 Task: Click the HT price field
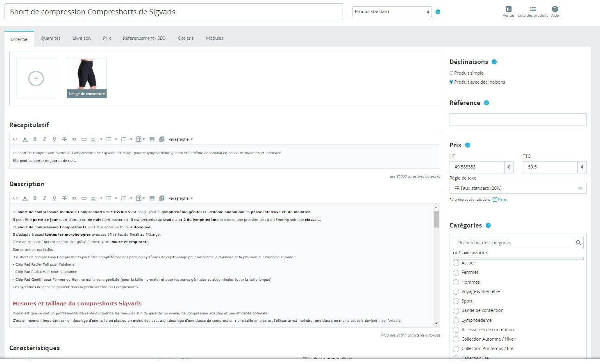[477, 167]
